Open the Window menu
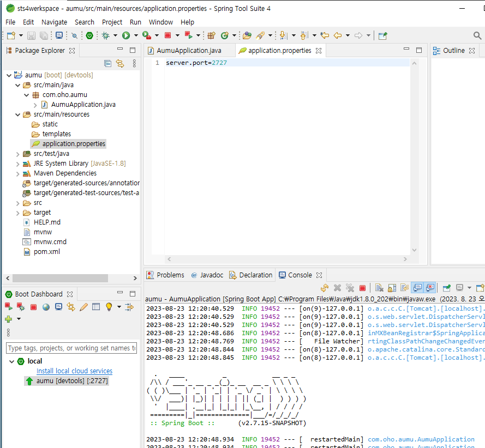This screenshot has width=485, height=448. (161, 22)
